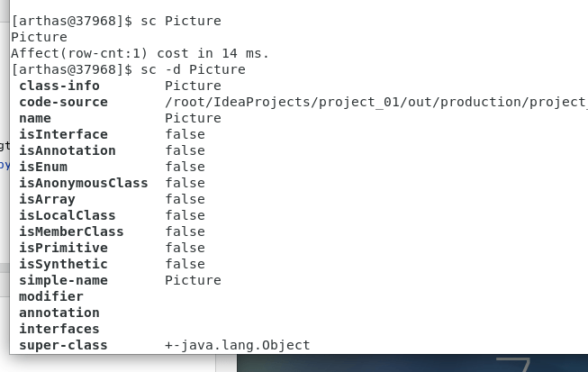This screenshot has height=372, width=588.
Task: Click the isInterface field label
Action: coord(63,134)
